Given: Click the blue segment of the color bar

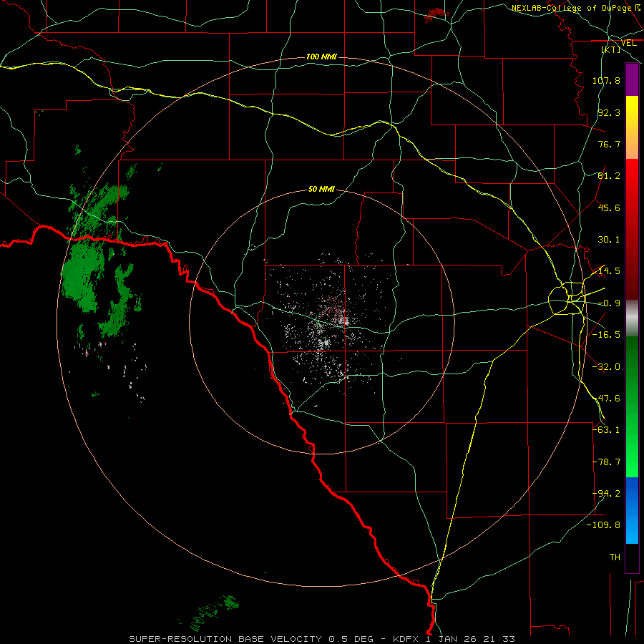Looking at the screenshot, I should (x=632, y=510).
